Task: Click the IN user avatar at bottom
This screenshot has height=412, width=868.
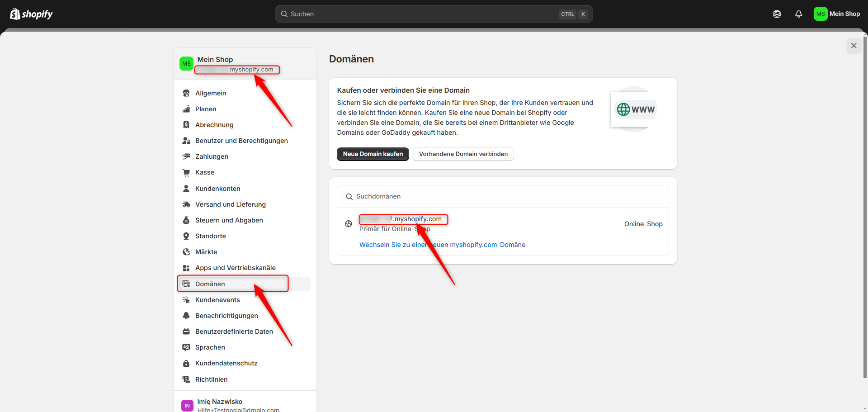Action: [x=187, y=406]
